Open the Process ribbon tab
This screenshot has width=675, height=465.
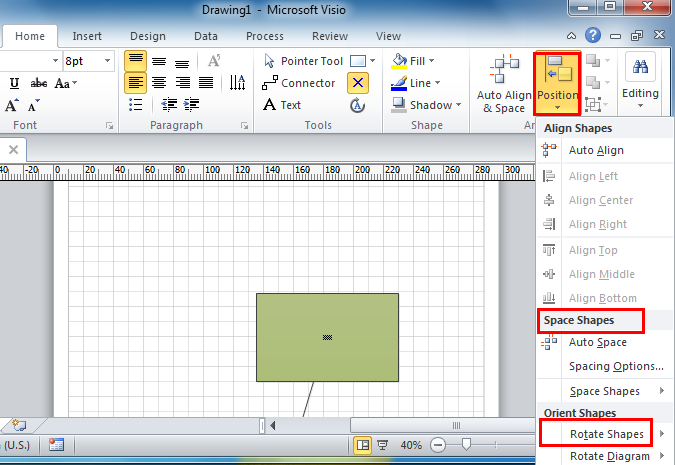click(264, 36)
